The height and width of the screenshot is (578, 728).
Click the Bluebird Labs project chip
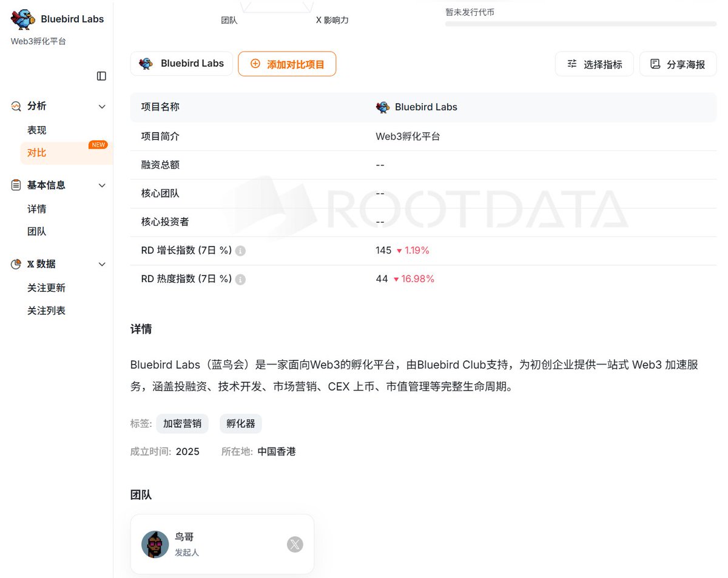(x=181, y=64)
